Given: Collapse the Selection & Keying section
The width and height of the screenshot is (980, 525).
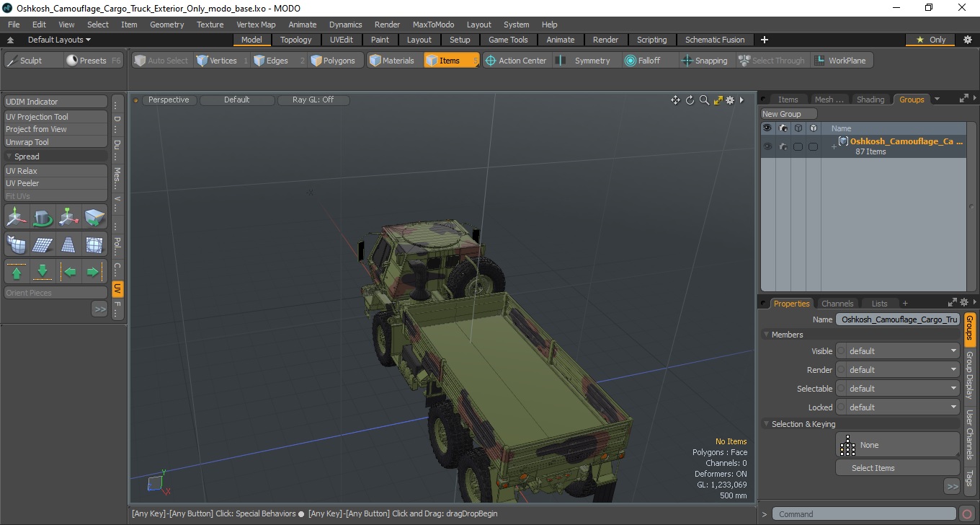Looking at the screenshot, I should (766, 424).
